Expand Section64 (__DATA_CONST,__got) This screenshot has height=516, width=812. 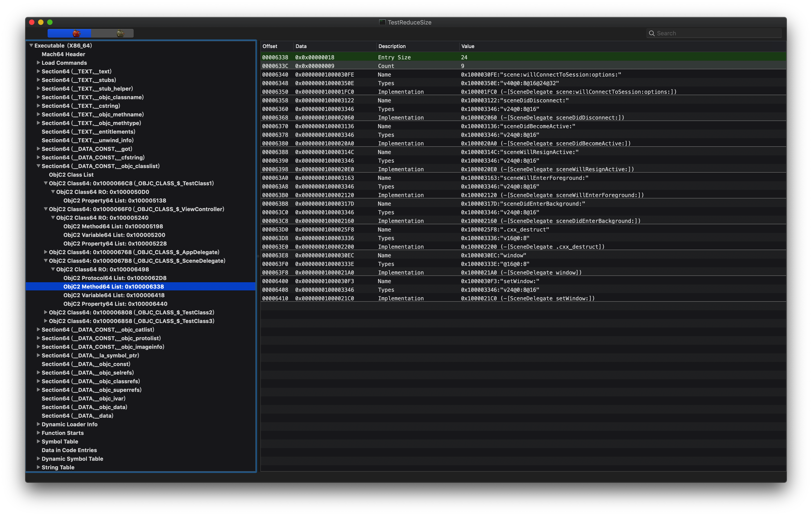[38, 149]
